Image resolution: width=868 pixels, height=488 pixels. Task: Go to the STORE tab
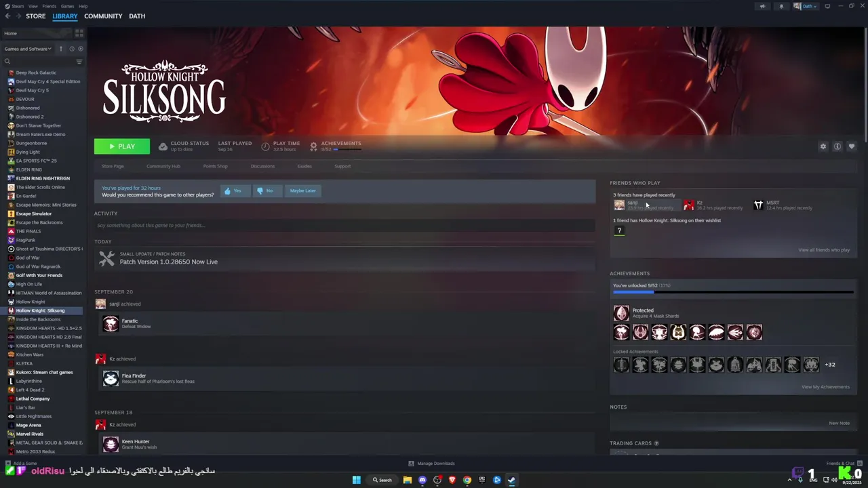[x=36, y=16]
